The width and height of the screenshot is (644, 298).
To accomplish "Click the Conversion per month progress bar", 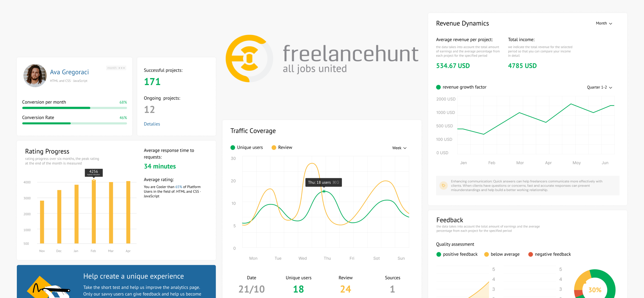I will pos(74,108).
